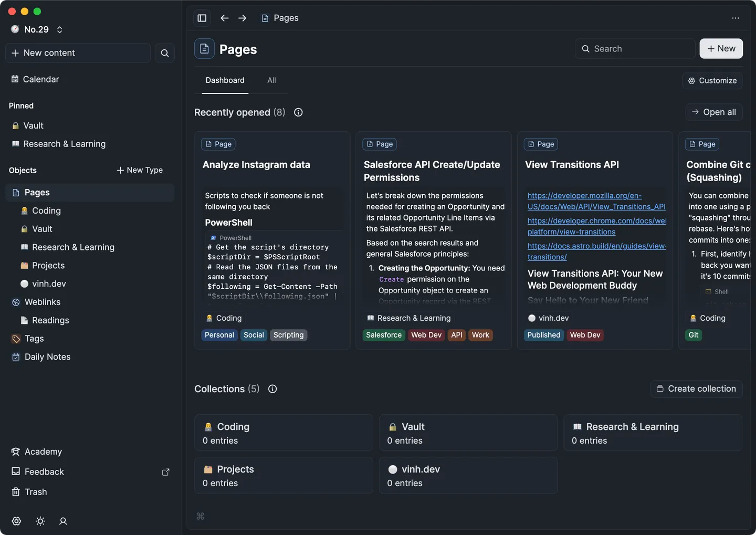The image size is (756, 535).
Task: Open the info icon beside Collections
Action: pos(272,389)
